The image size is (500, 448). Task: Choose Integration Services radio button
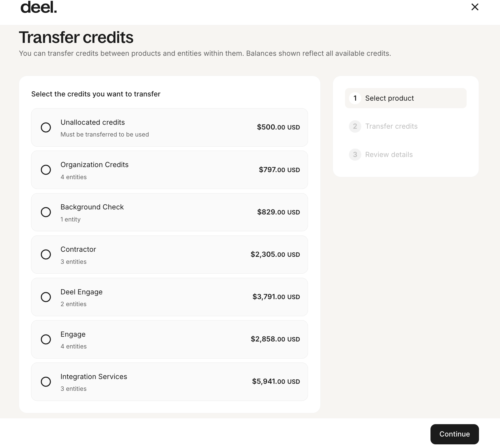click(46, 382)
